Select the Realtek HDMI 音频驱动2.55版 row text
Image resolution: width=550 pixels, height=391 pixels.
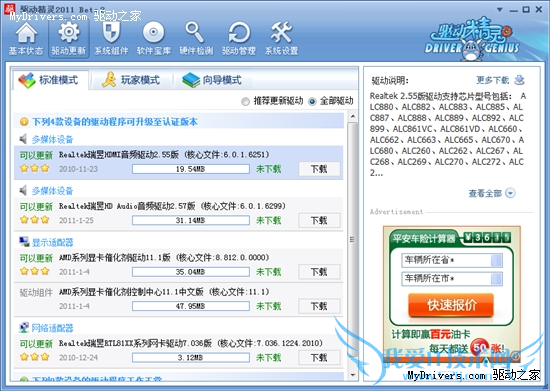164,155
